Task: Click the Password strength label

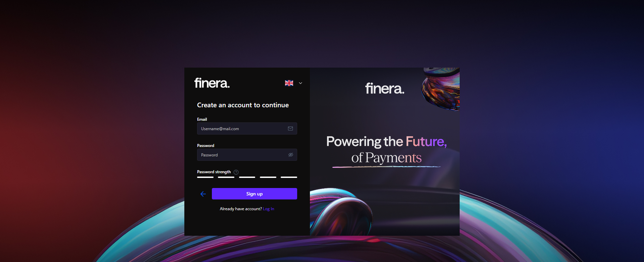Action: coord(214,172)
